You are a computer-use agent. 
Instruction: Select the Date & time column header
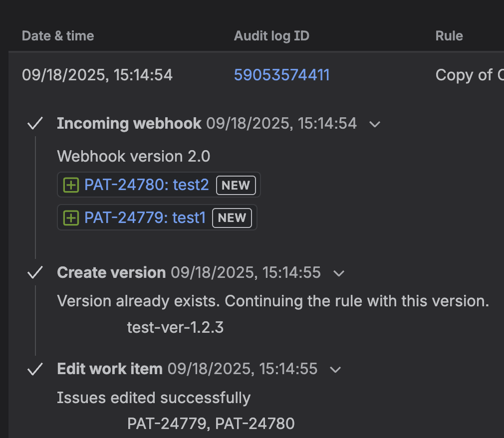58,36
